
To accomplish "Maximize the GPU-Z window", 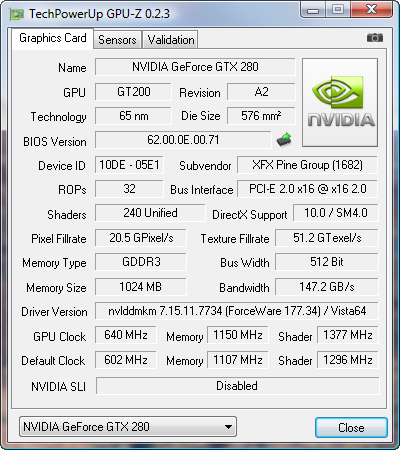I will [337, 9].
